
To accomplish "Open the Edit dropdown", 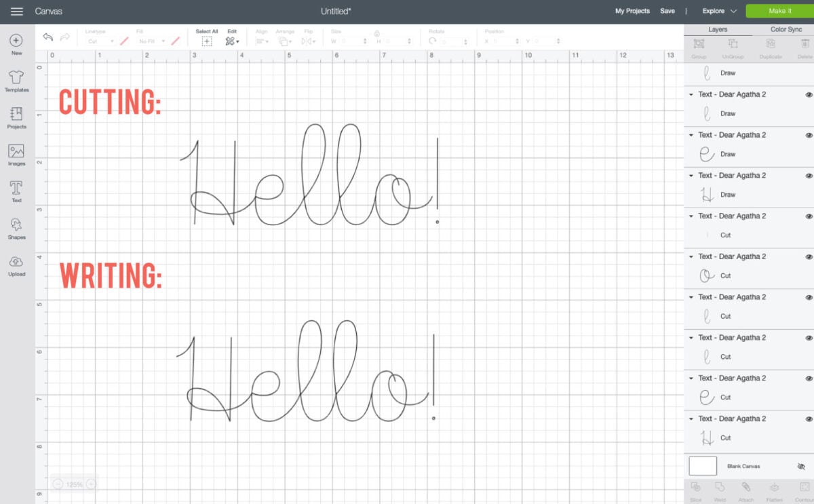I will pos(233,41).
